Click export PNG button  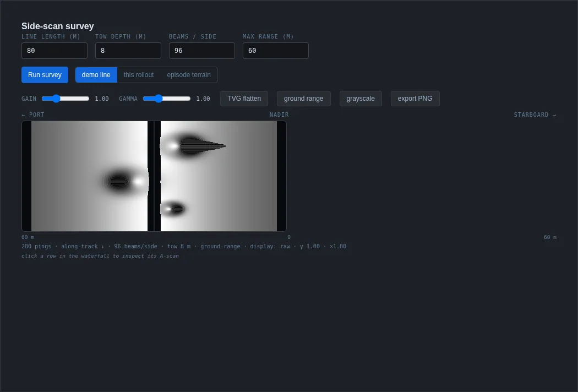tap(415, 99)
